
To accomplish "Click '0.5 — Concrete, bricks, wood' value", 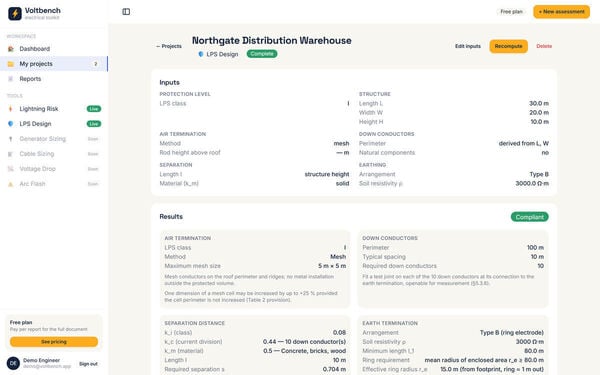I will click(304, 351).
